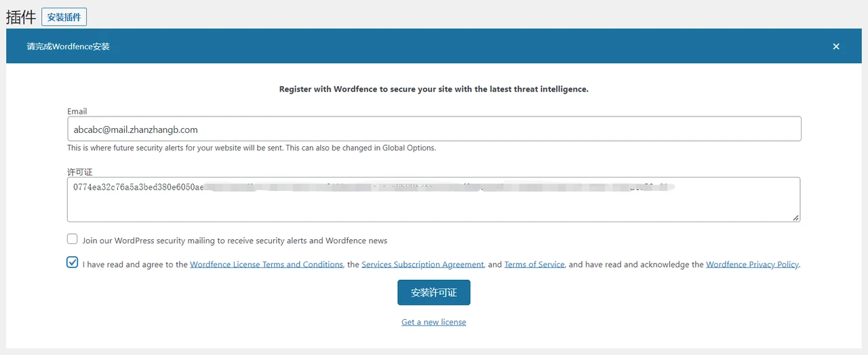868x355 pixels.
Task: Open the Terms of Service link
Action: (534, 264)
